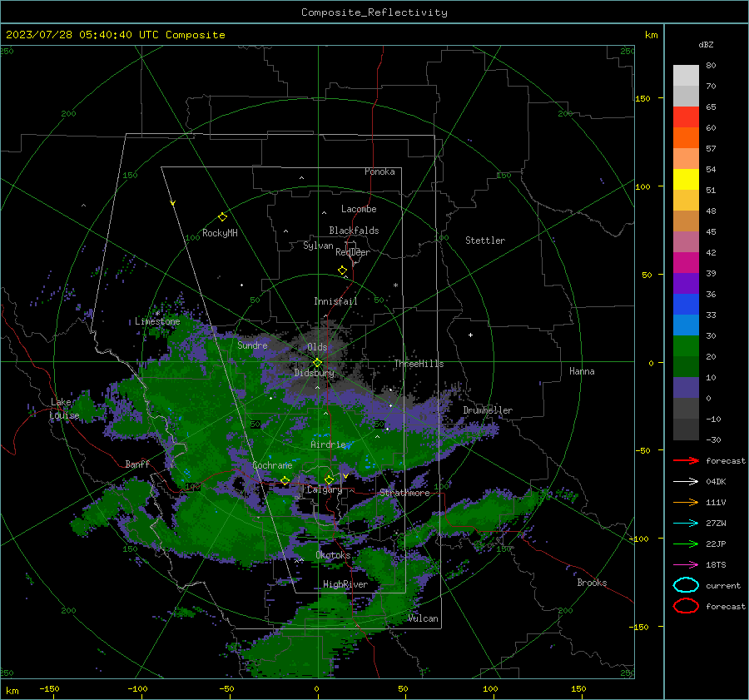Click the Sundre city label
This screenshot has width=749, height=700.
pos(252,345)
